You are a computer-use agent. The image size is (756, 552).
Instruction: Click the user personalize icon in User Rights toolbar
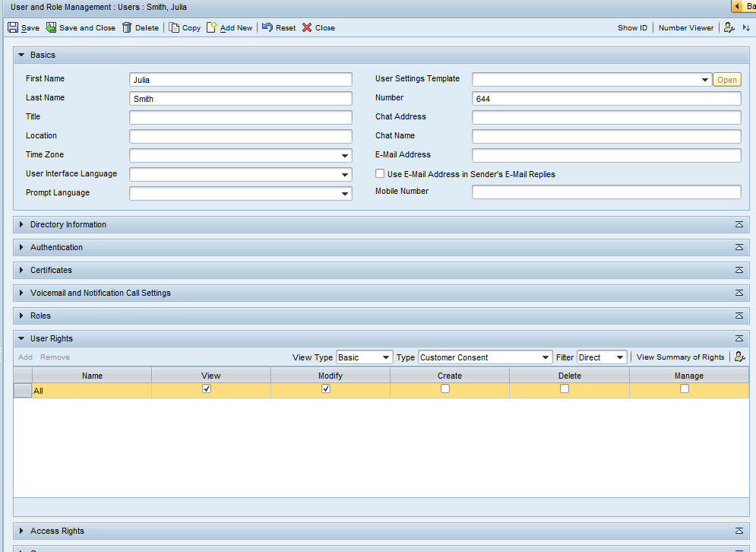739,357
